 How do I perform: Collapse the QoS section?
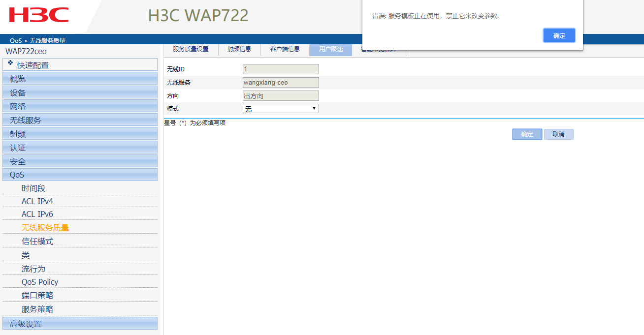click(x=80, y=175)
